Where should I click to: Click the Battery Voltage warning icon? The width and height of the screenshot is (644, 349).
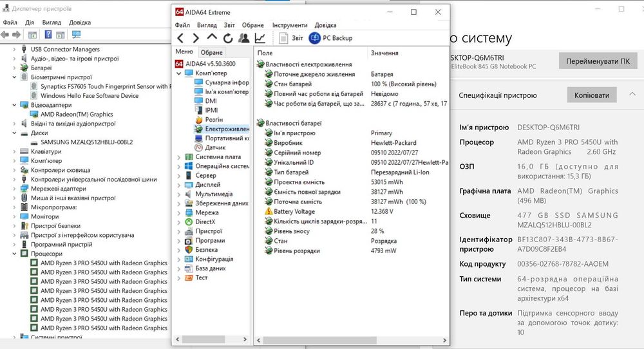pyautogui.click(x=269, y=211)
